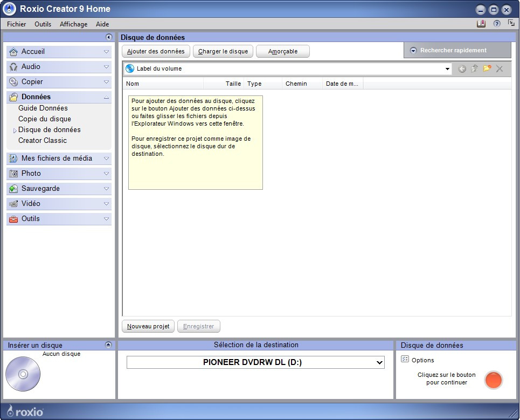Minimize the Roxio Creator window
The height and width of the screenshot is (420, 520).
(481, 10)
